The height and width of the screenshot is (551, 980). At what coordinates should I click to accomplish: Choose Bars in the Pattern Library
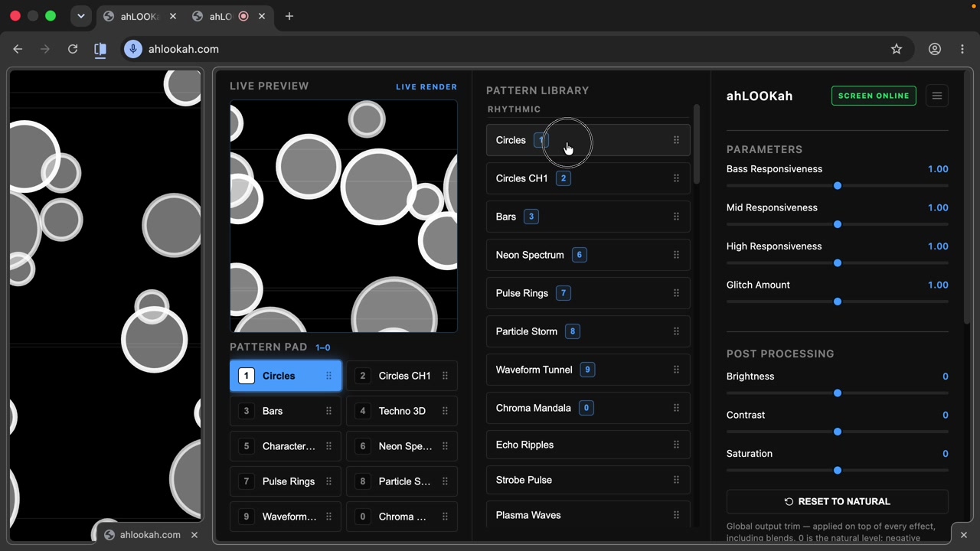coord(588,217)
